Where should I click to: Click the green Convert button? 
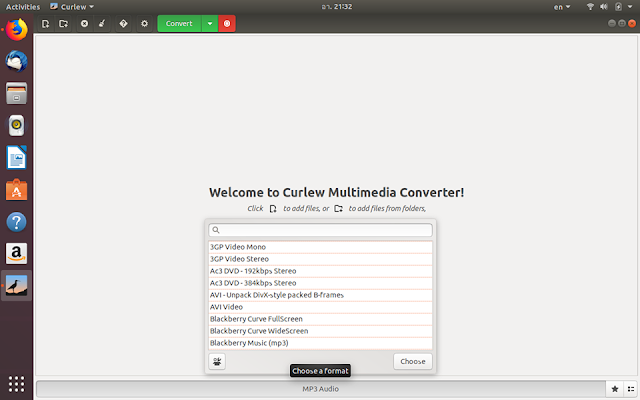(179, 24)
